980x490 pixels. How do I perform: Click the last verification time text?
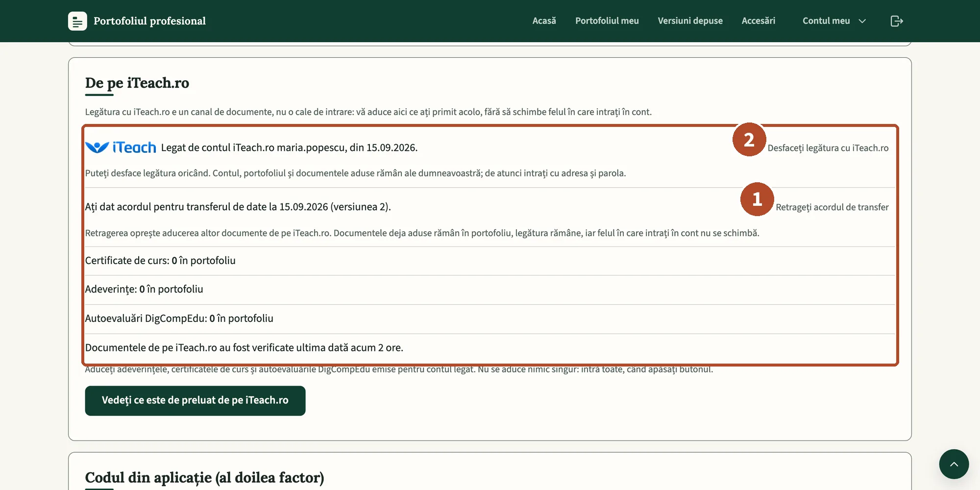click(x=244, y=348)
